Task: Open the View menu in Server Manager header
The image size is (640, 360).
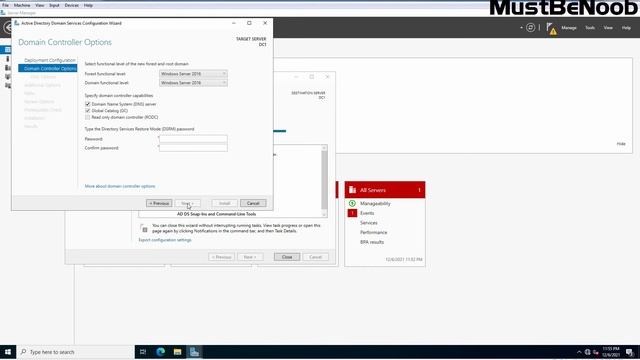Action: click(x=608, y=28)
